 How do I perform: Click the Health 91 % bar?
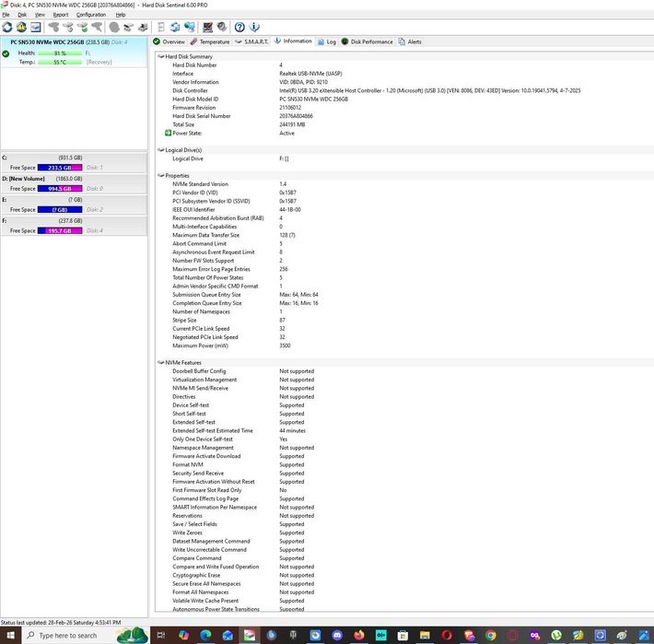click(60, 53)
